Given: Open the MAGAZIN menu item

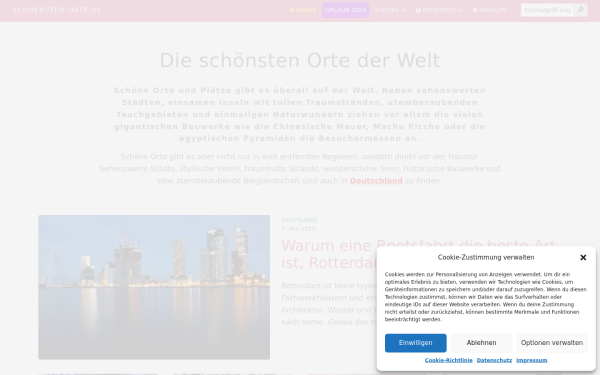Looking at the screenshot, I should (x=490, y=10).
